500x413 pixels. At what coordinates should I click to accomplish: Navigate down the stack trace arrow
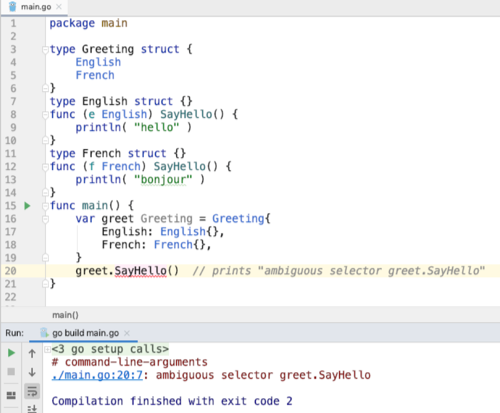pos(32,372)
